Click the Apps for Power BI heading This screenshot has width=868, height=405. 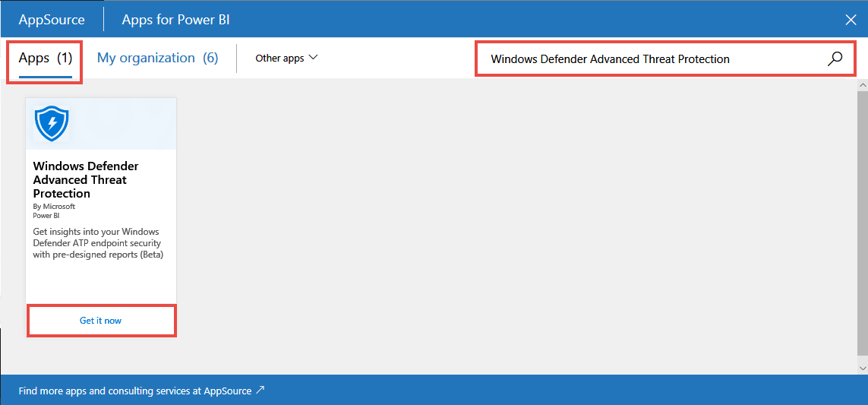click(175, 20)
